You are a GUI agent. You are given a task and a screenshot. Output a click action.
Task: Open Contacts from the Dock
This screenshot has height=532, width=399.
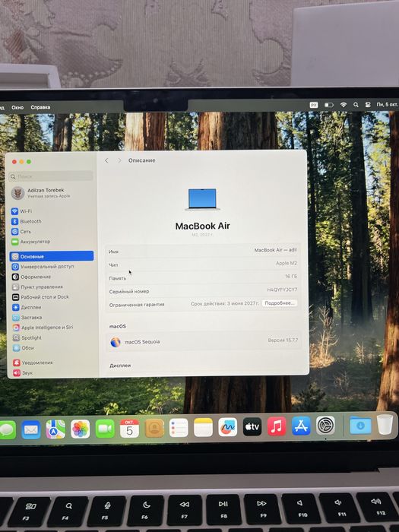154,428
